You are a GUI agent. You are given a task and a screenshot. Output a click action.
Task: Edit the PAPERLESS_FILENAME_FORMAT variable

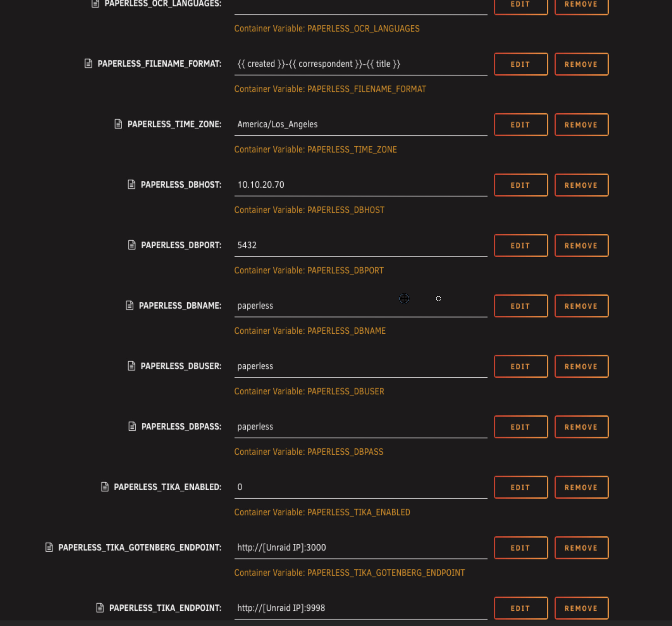click(521, 64)
